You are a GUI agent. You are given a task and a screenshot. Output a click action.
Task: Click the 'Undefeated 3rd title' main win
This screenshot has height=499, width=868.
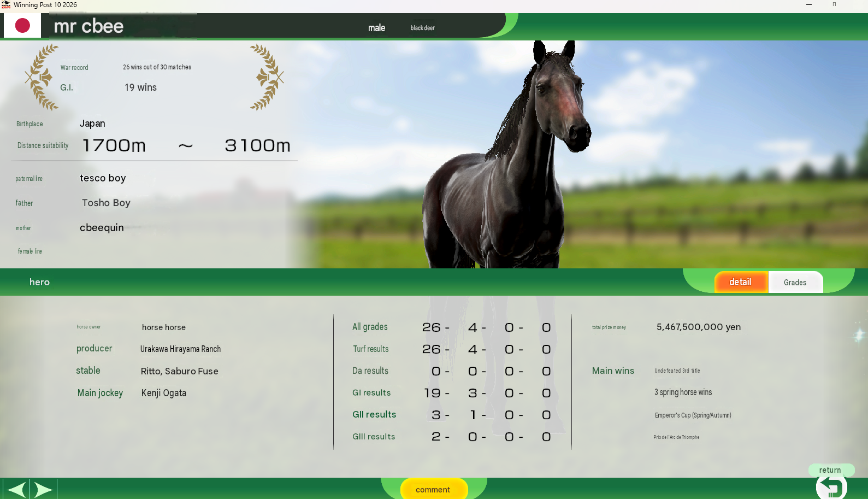pos(677,371)
